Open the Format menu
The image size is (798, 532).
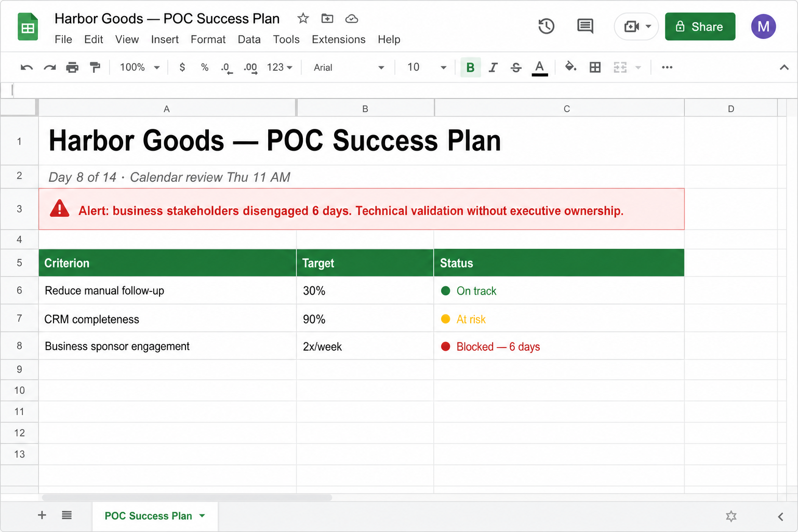(208, 39)
